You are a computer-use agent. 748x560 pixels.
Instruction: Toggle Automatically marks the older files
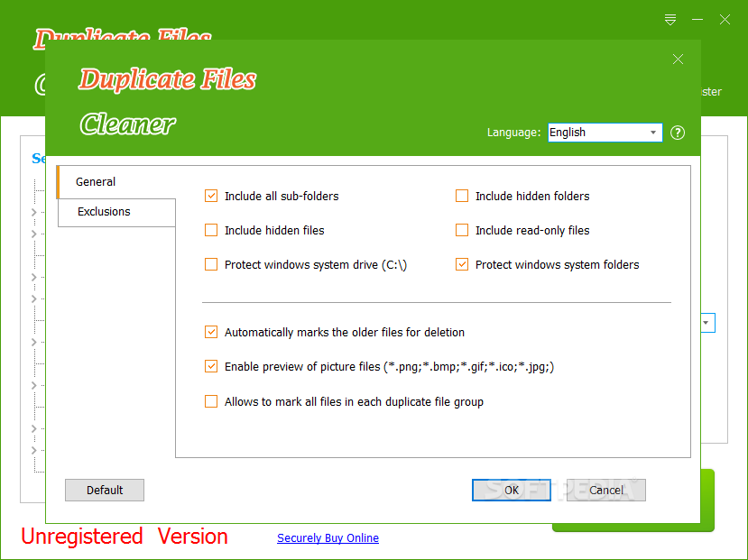click(x=211, y=332)
